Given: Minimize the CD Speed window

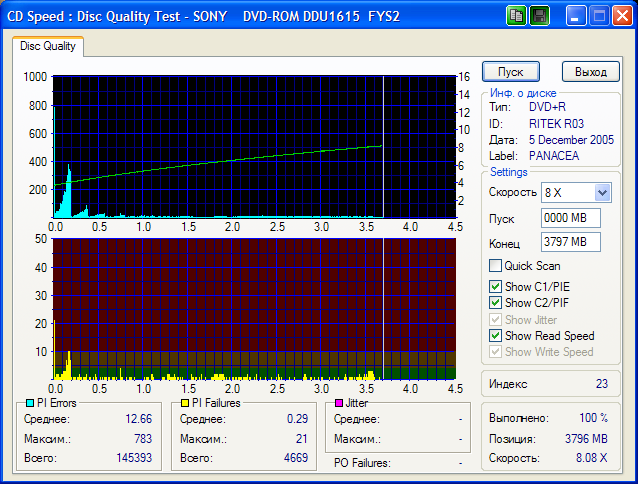Looking at the screenshot, I should tap(576, 16).
